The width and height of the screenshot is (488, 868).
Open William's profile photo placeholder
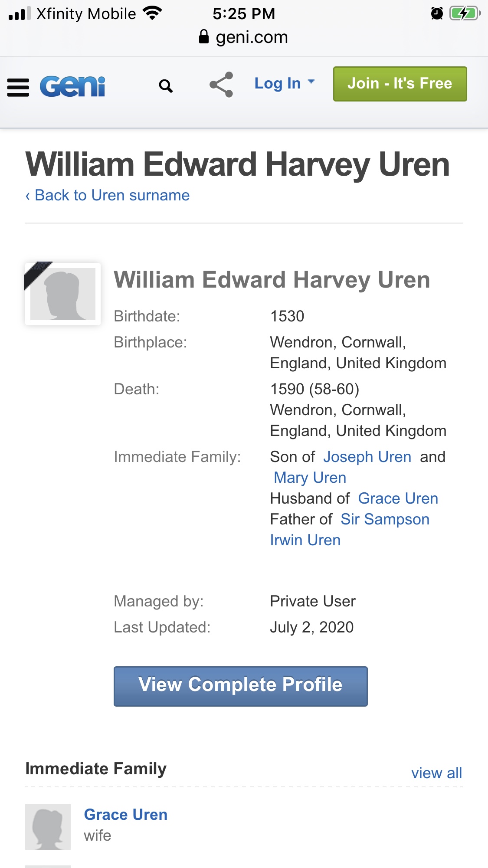coord(63,294)
